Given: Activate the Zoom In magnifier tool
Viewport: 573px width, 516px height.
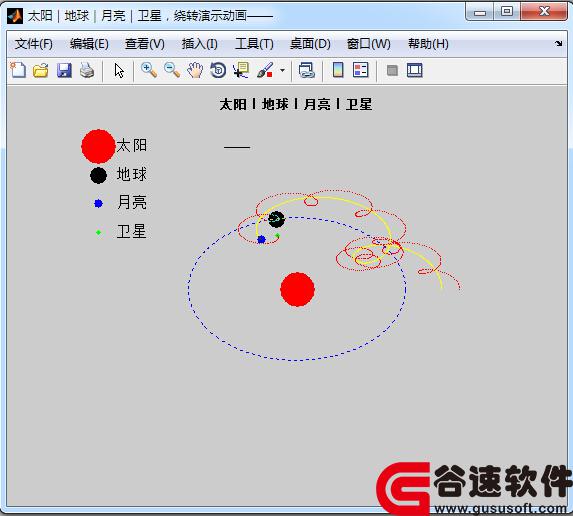Looking at the screenshot, I should click(x=149, y=70).
